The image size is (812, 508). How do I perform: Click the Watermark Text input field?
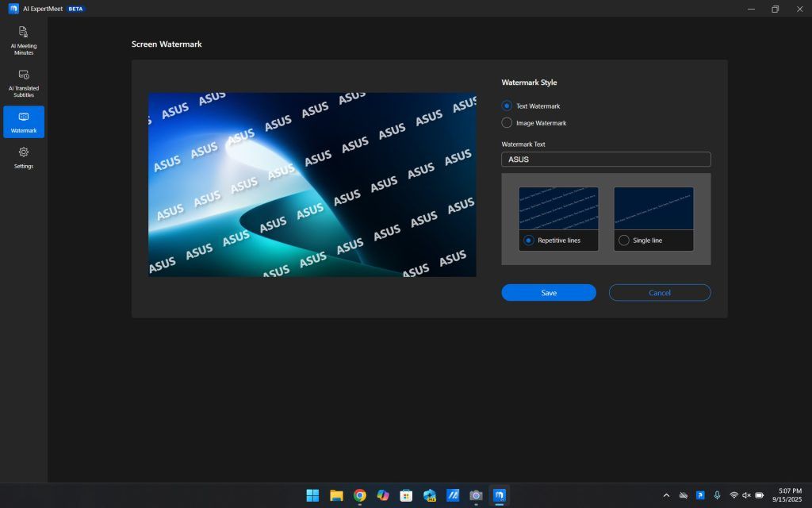coord(606,159)
